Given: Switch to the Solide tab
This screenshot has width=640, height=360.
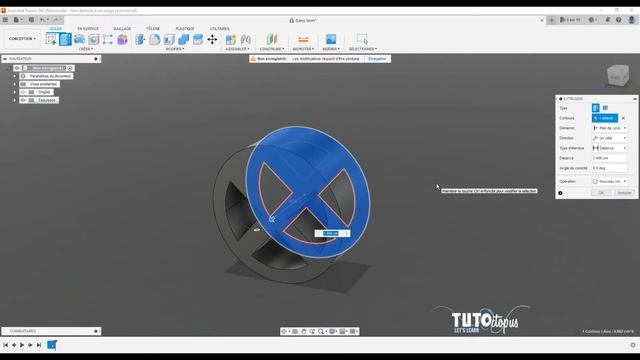Looking at the screenshot, I should pos(56,29).
